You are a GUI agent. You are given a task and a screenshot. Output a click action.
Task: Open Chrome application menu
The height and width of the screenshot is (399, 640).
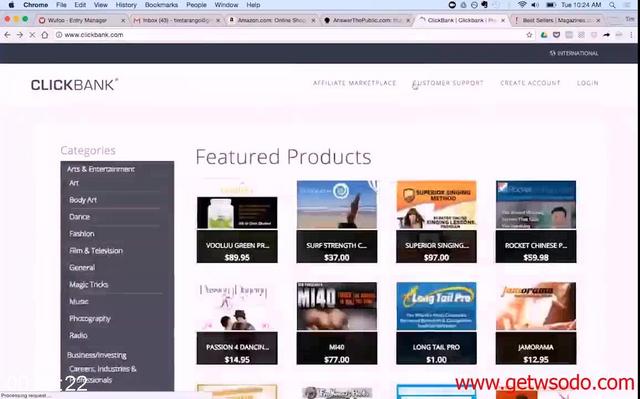36,5
